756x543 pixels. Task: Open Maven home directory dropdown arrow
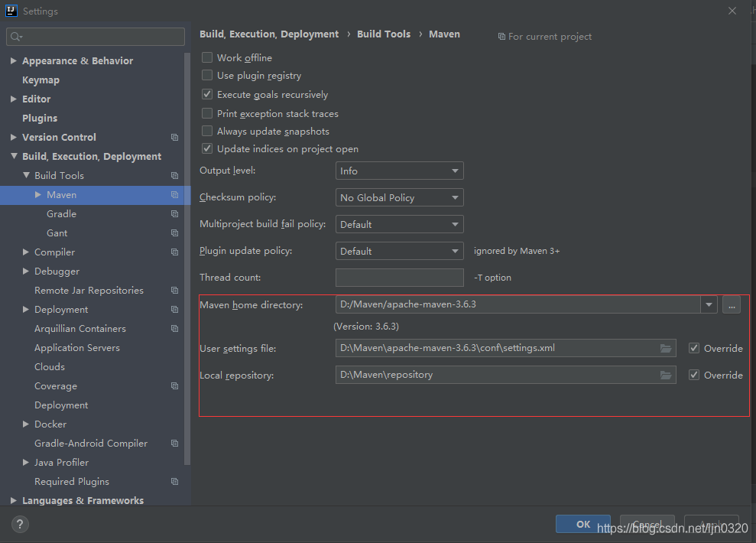pos(710,305)
